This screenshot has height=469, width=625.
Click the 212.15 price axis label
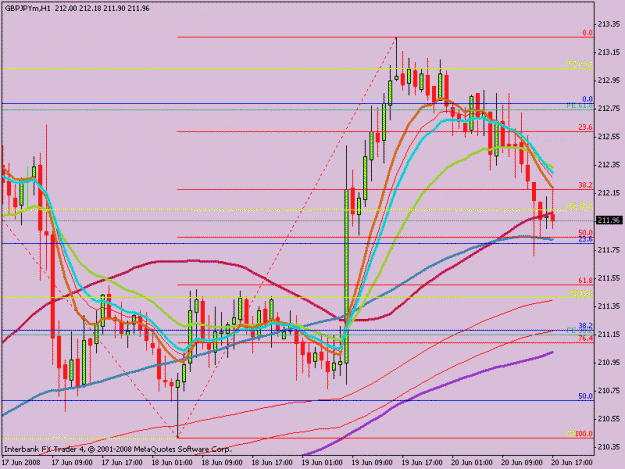(608, 193)
